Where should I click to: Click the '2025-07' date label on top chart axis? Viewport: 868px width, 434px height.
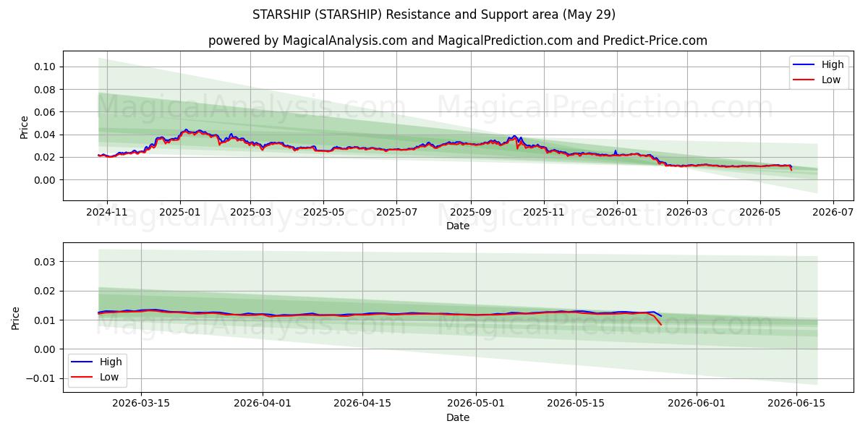(396, 213)
